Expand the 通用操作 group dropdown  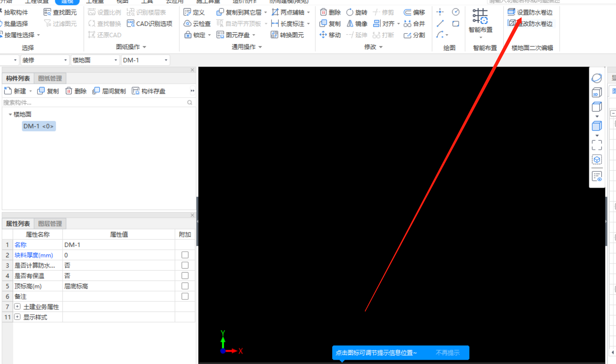click(260, 47)
